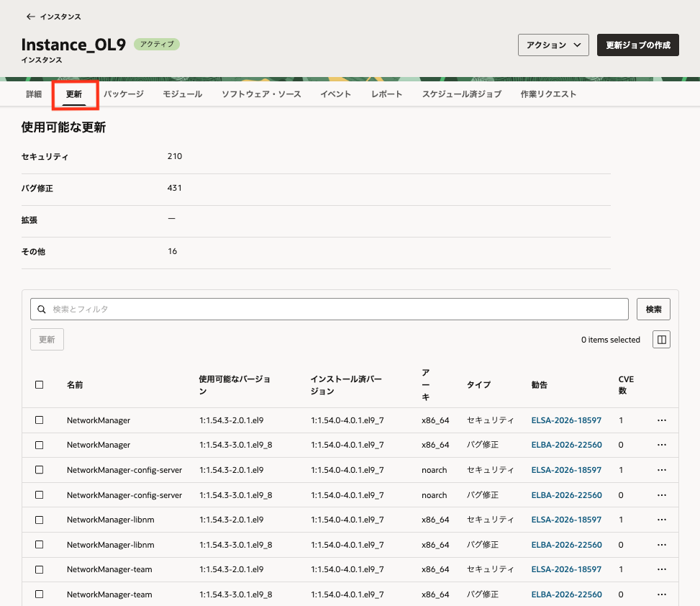Open three-dot menu for NetworkManager-libnm バグ修正 row
Viewport: 700px width, 606px height.
662,545
